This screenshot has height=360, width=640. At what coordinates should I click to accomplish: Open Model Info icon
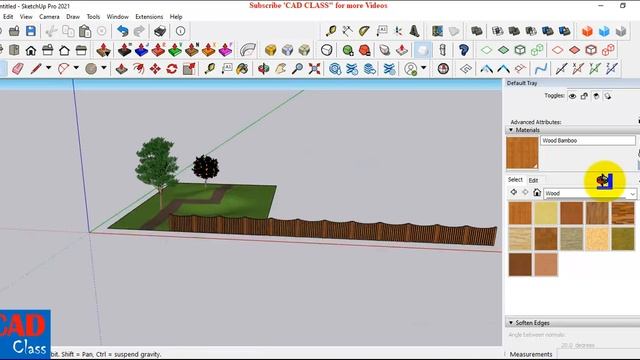[180, 31]
